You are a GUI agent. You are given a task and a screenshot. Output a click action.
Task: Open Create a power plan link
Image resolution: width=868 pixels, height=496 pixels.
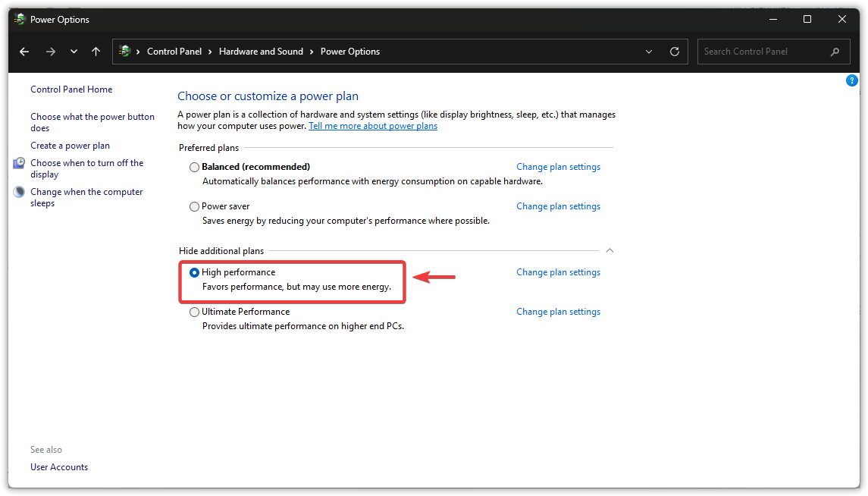[70, 146]
